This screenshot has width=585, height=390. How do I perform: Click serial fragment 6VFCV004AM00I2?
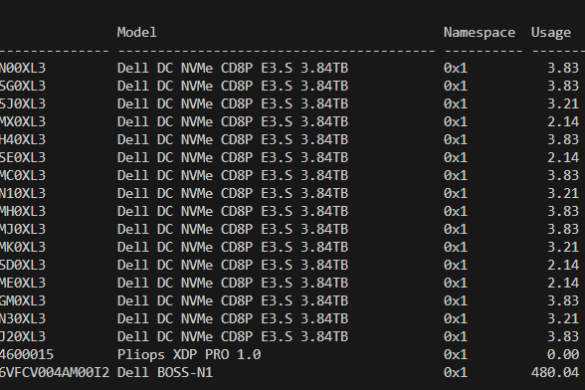pos(54,372)
